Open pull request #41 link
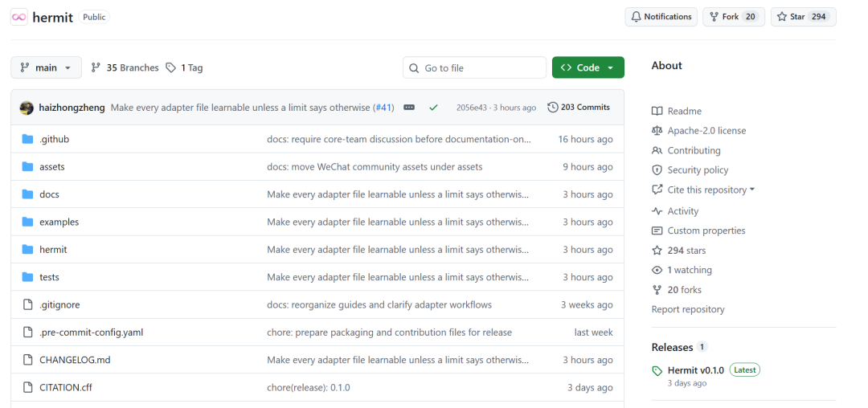 (384, 108)
